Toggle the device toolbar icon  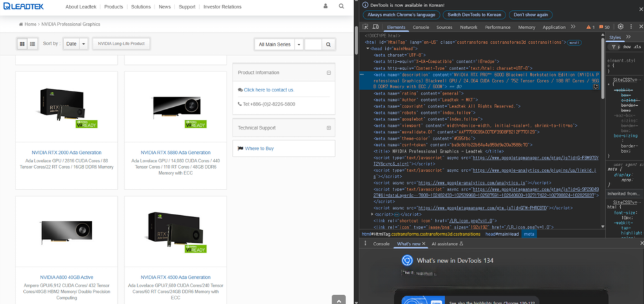click(x=376, y=27)
